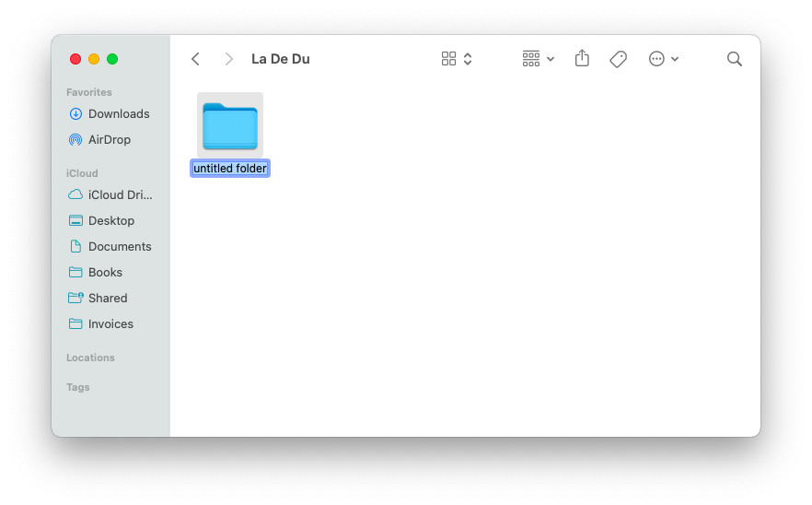
Task: Go back with the left chevron
Action: tap(195, 59)
